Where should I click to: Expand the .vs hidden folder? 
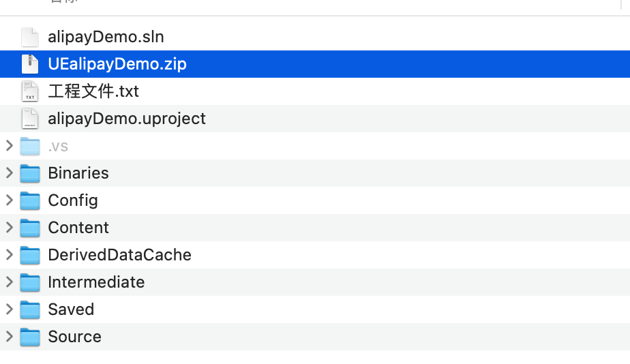[x=10, y=146]
